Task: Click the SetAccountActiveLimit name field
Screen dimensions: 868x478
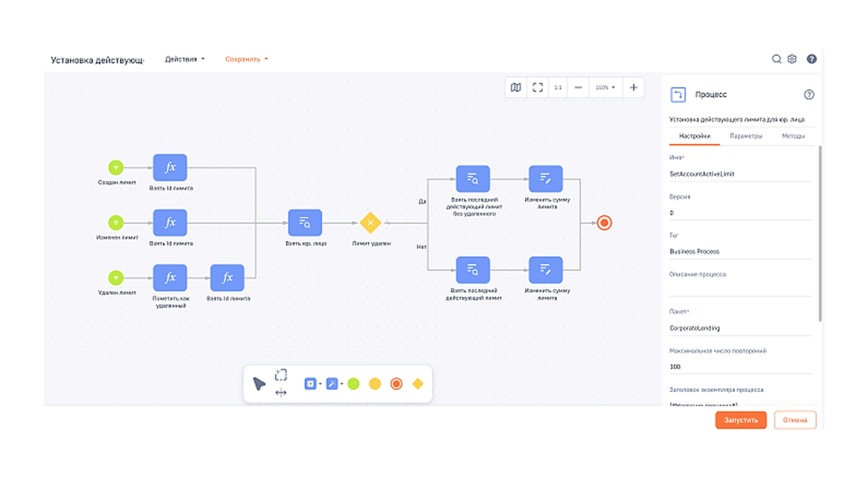Action: click(740, 174)
